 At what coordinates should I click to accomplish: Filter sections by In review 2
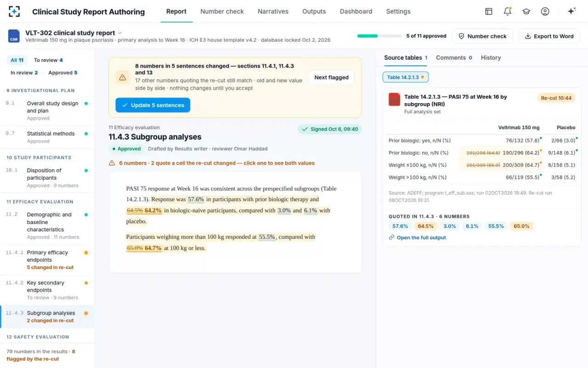[x=24, y=73]
